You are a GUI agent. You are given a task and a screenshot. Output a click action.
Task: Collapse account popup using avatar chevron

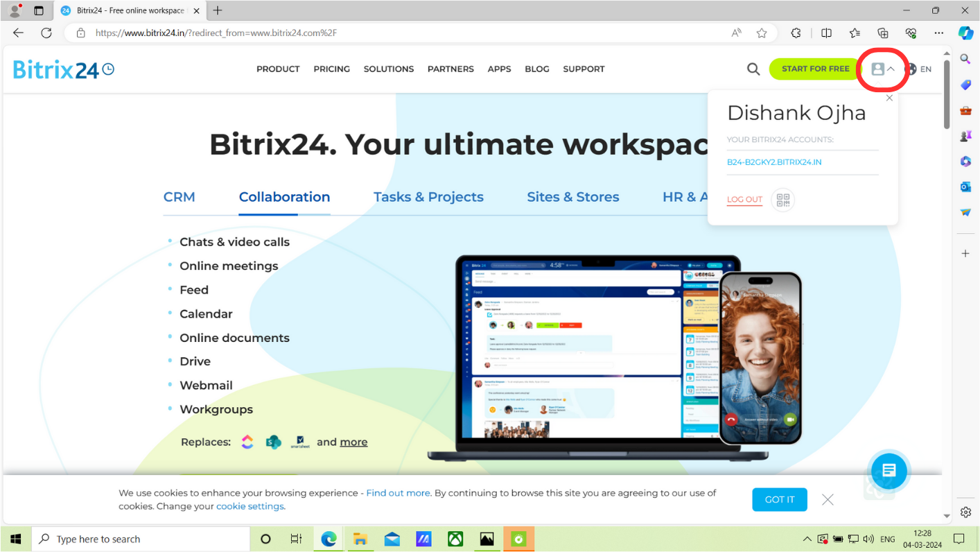[x=891, y=69]
